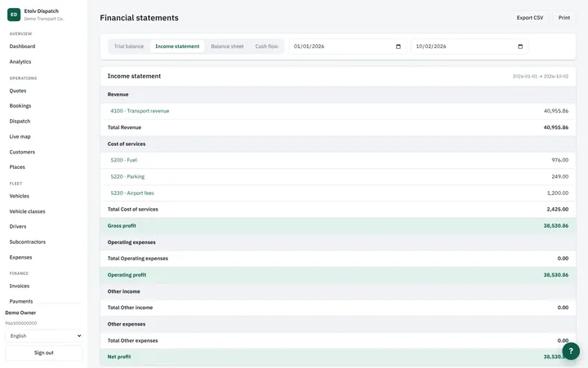
Task: Go to Expenses in the sidebar
Action: point(20,257)
